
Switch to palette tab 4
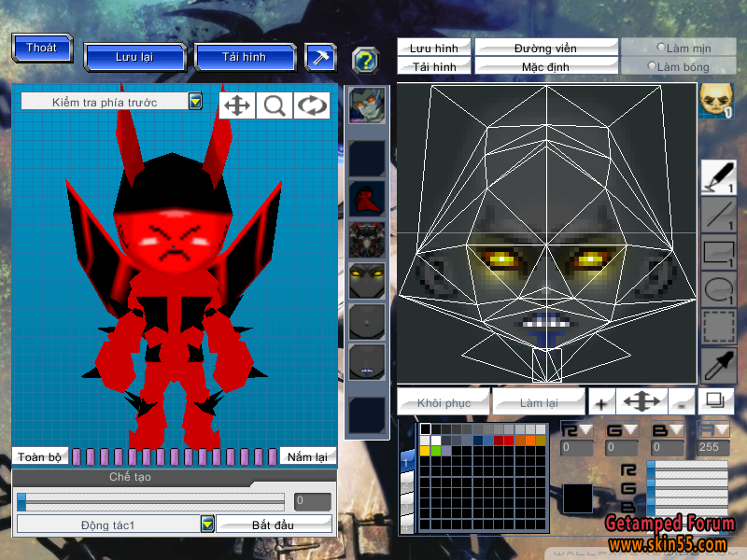(407, 526)
